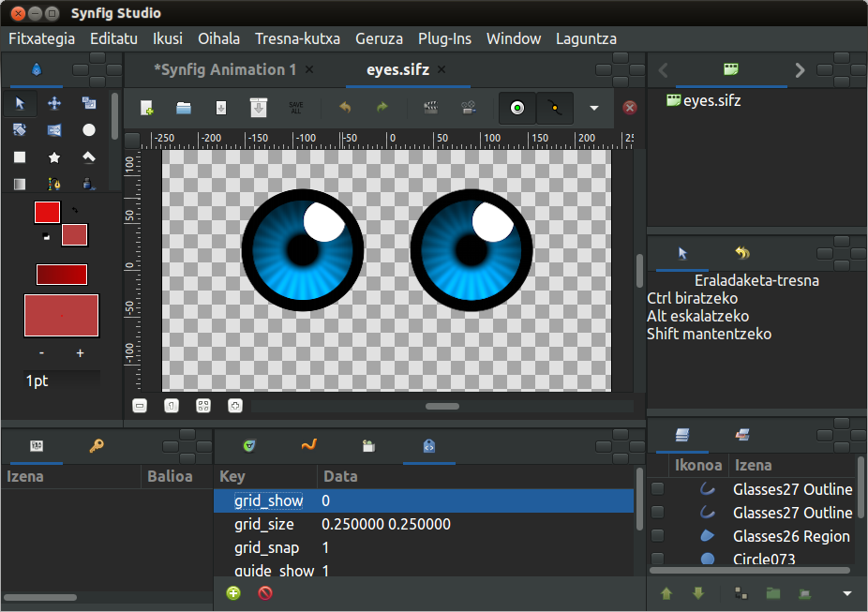Raise the selected layer
The width and height of the screenshot is (868, 612).
pyautogui.click(x=666, y=594)
